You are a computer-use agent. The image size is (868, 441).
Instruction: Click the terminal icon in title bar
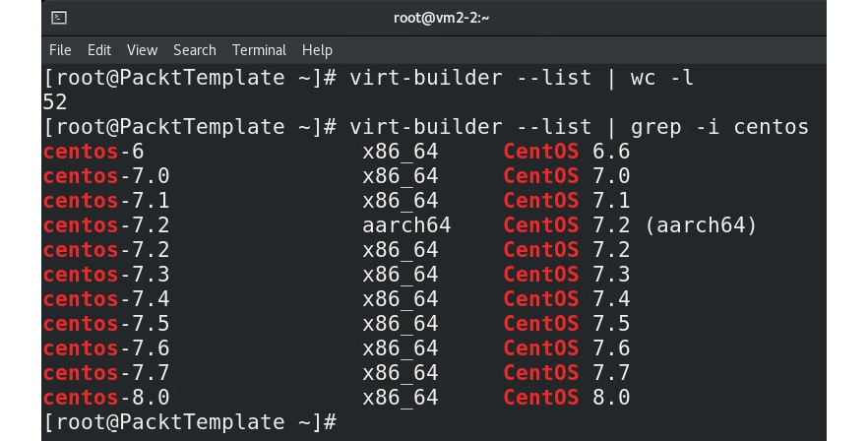59,18
